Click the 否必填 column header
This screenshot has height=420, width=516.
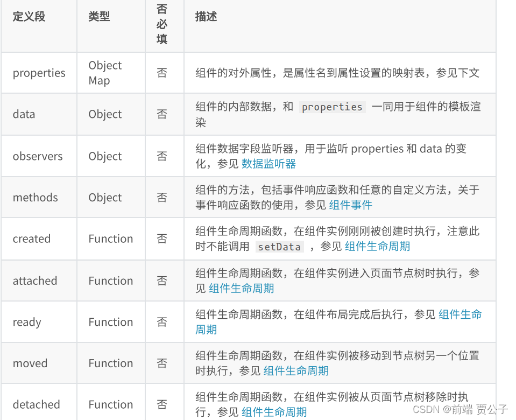pos(165,26)
